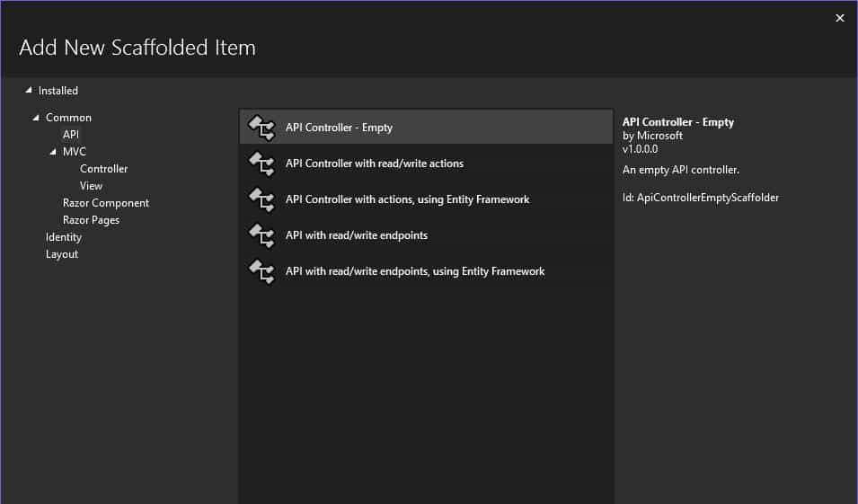
Task: Select the MVC category
Action: tap(75, 152)
